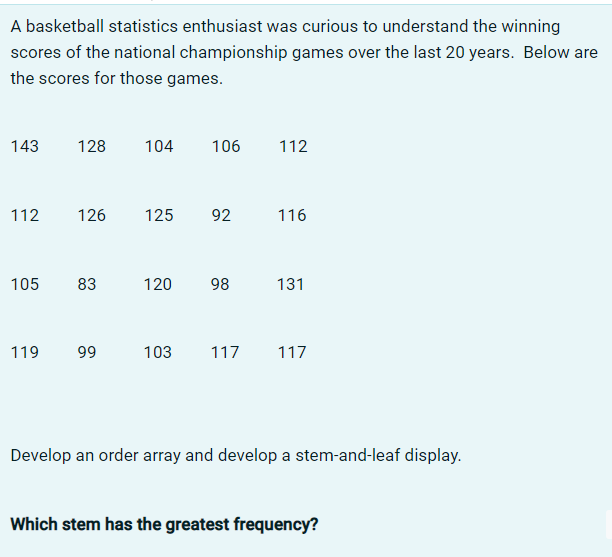This screenshot has width=612, height=557.
Task: Select the number 120
Action: point(158,284)
